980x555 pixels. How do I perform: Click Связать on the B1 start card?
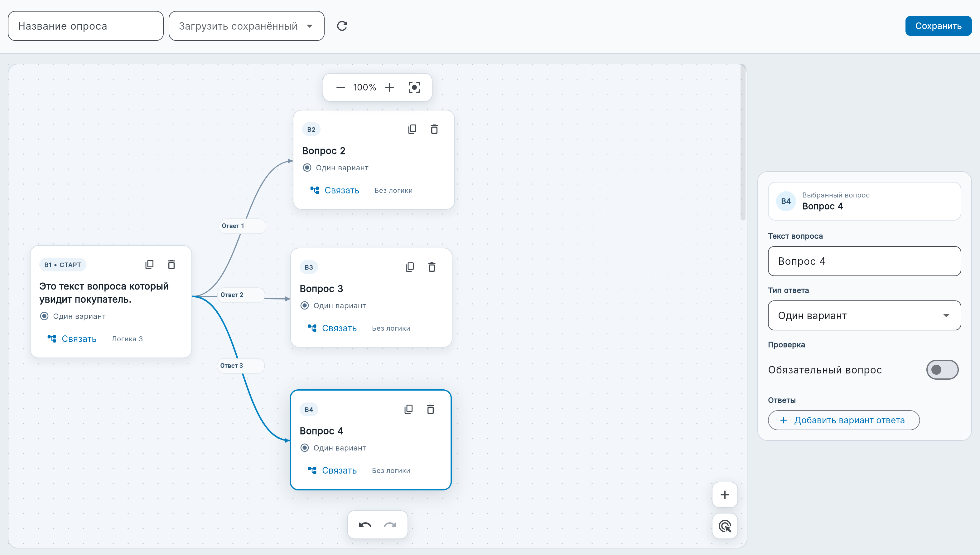click(x=72, y=339)
